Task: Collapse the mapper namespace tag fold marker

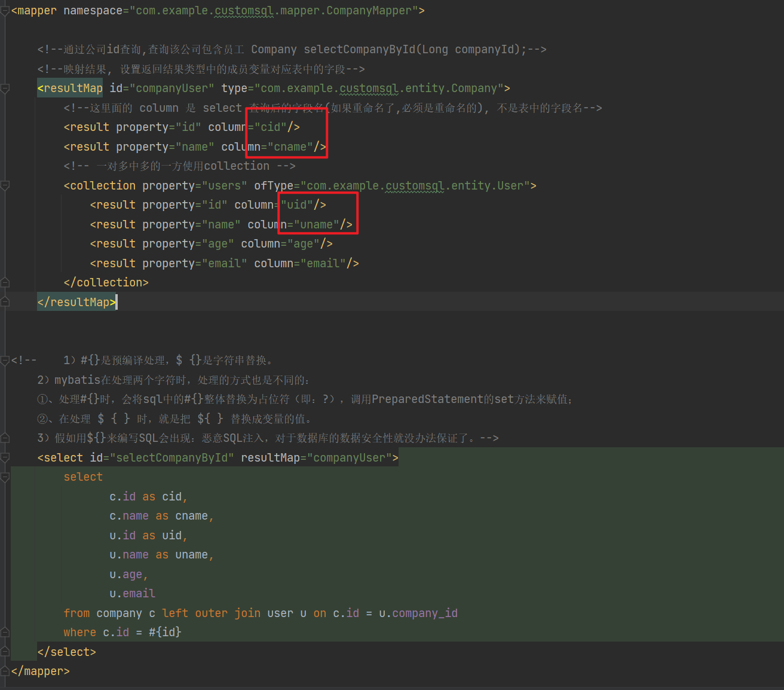Action: 5,11
